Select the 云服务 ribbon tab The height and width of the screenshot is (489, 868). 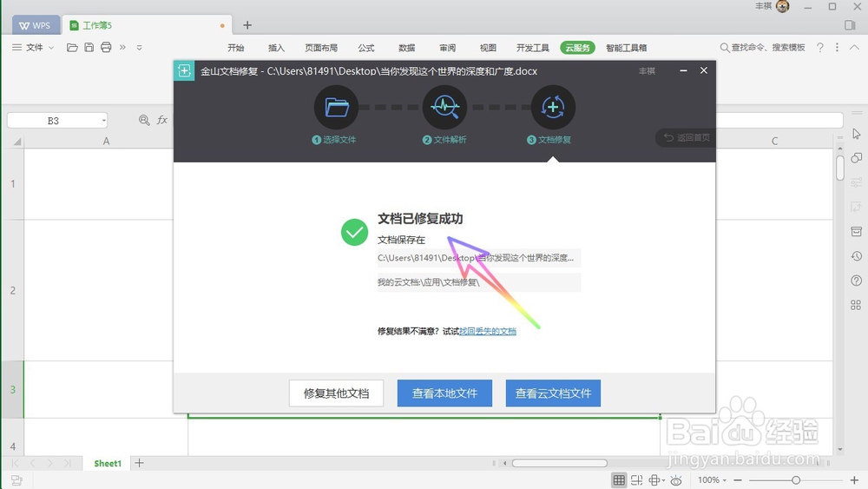pyautogui.click(x=577, y=48)
